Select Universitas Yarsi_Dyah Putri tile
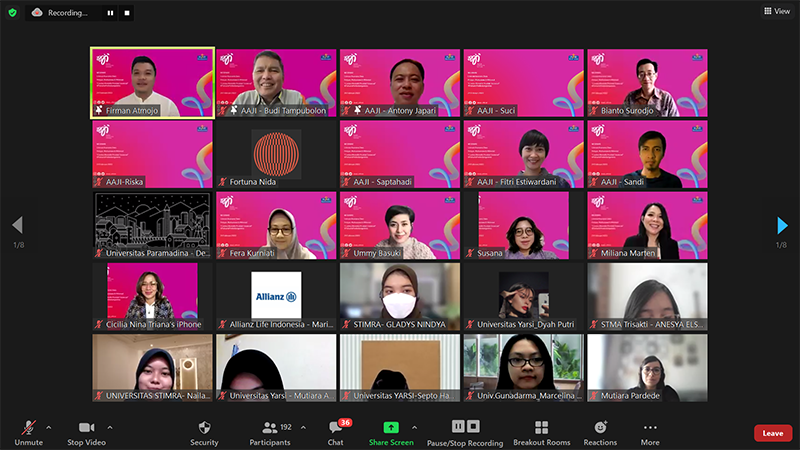 point(523,296)
